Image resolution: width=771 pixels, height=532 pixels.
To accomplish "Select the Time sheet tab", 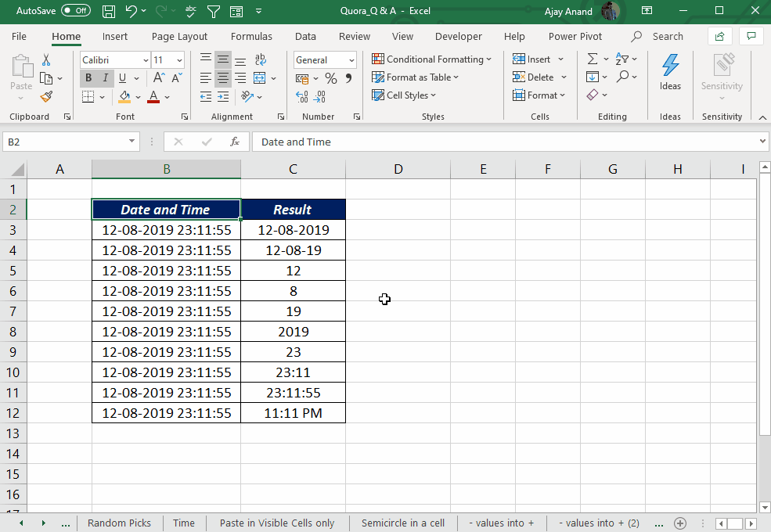I will (x=183, y=523).
